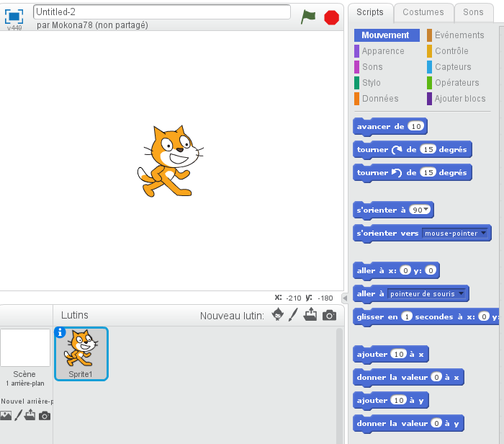Open the s'orienter à 90 dropdown arrow

click(x=426, y=210)
